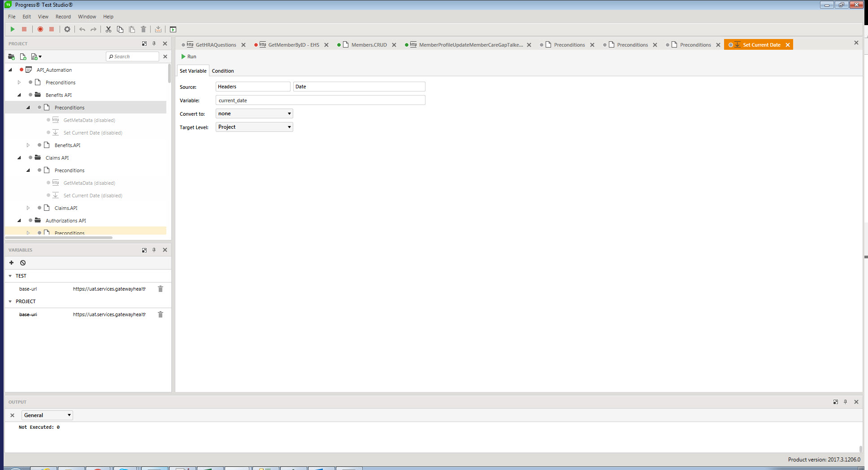Open settings via the gear icon
Viewport: 868px width, 470px height.
[x=67, y=29]
